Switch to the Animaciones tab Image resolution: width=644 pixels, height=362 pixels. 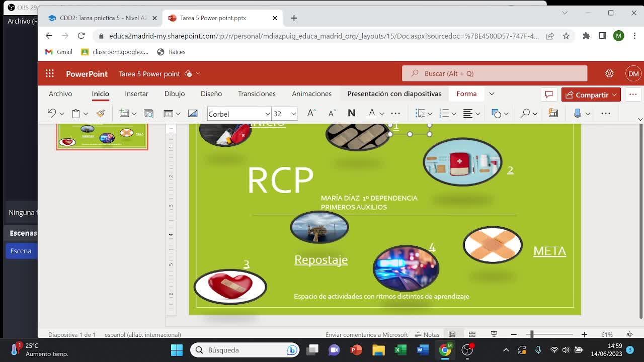(x=311, y=94)
